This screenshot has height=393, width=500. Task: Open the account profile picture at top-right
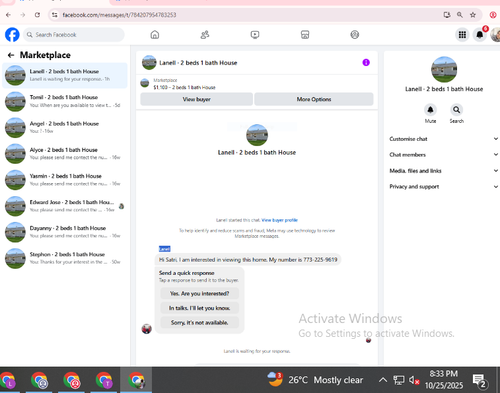click(x=495, y=35)
